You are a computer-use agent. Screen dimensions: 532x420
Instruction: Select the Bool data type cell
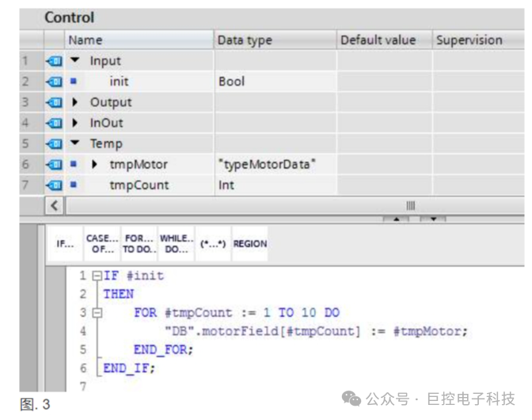tap(275, 82)
